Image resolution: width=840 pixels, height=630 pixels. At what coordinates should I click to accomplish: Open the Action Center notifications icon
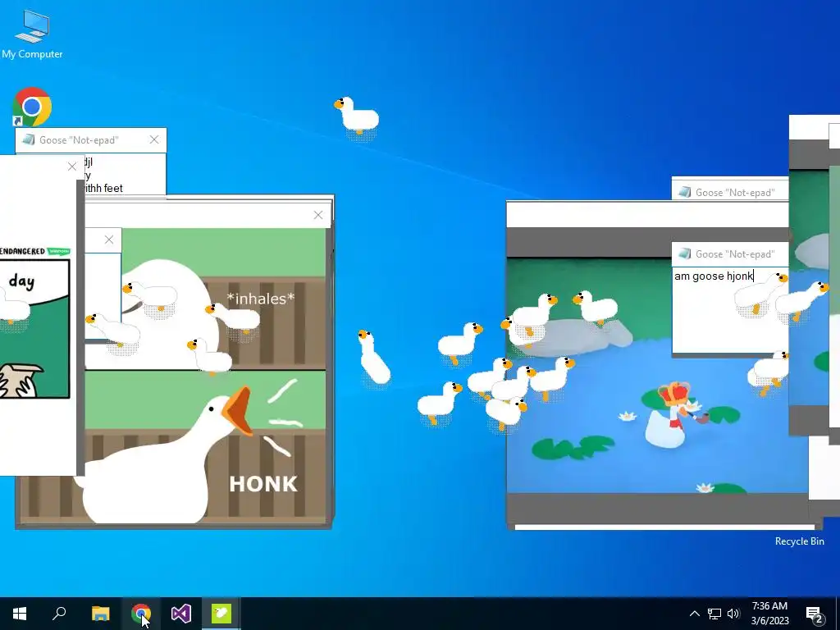click(815, 614)
